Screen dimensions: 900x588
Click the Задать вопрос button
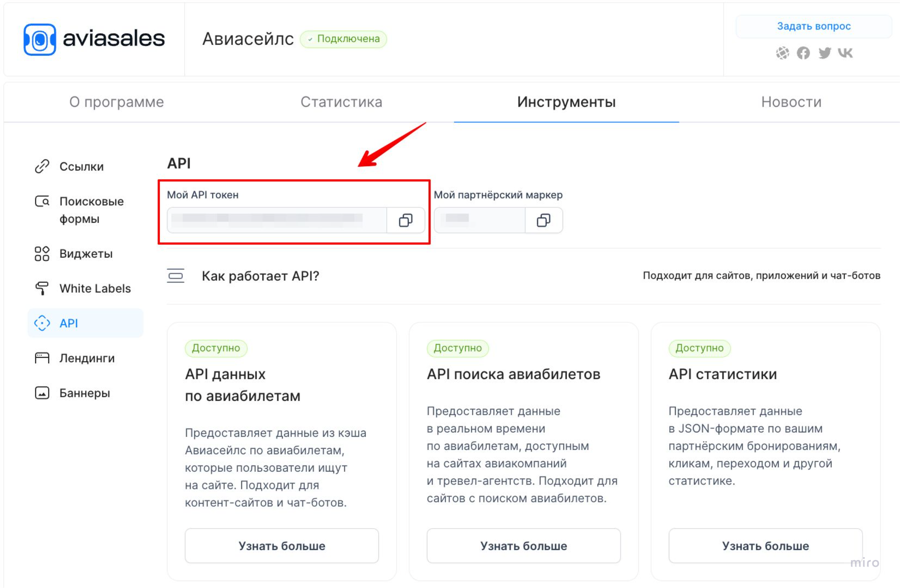pos(814,27)
